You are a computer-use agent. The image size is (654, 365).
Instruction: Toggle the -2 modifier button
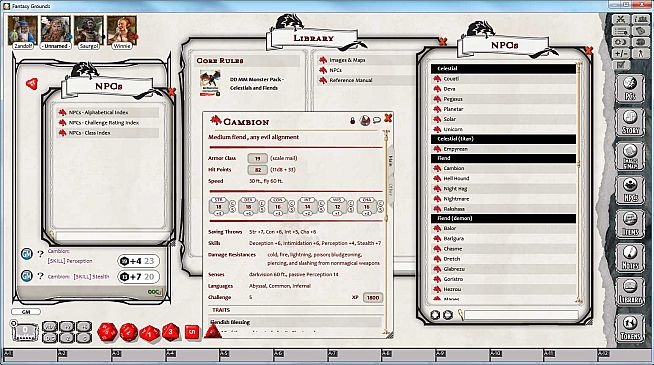(x=67, y=337)
